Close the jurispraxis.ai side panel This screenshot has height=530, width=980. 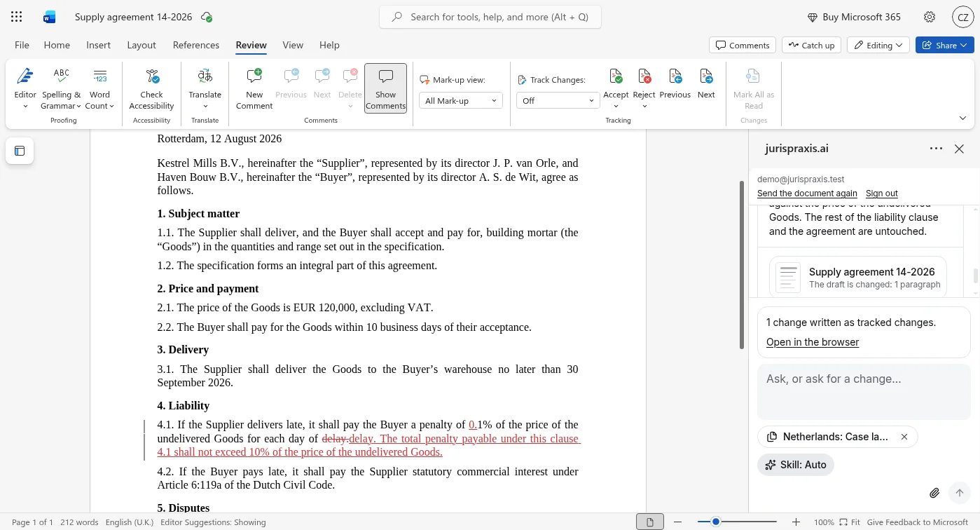click(x=960, y=149)
